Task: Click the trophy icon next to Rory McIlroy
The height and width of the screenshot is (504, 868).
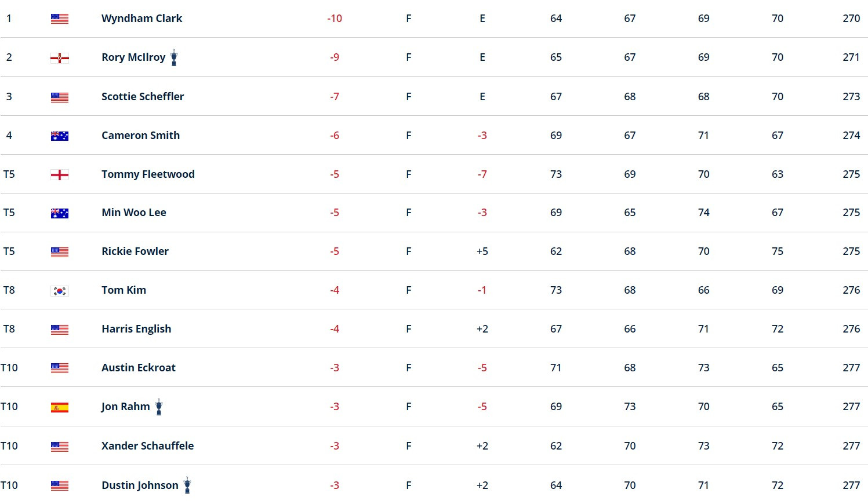Action: 174,57
